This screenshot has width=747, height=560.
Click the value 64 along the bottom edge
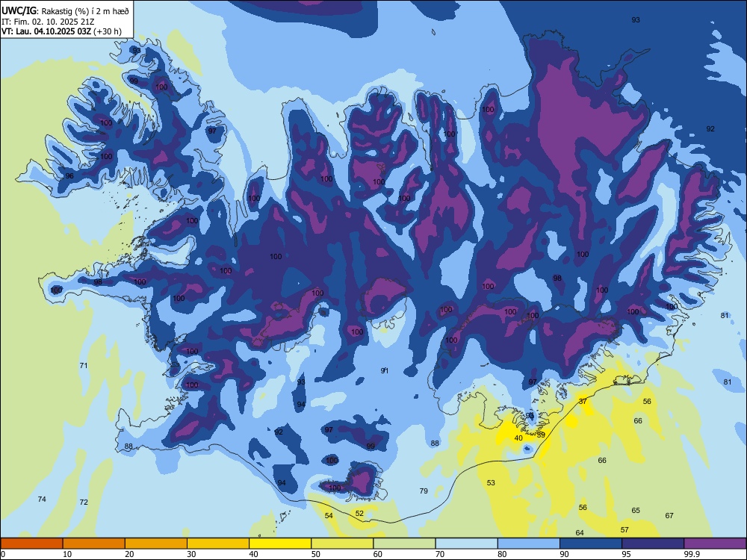[x=580, y=533]
